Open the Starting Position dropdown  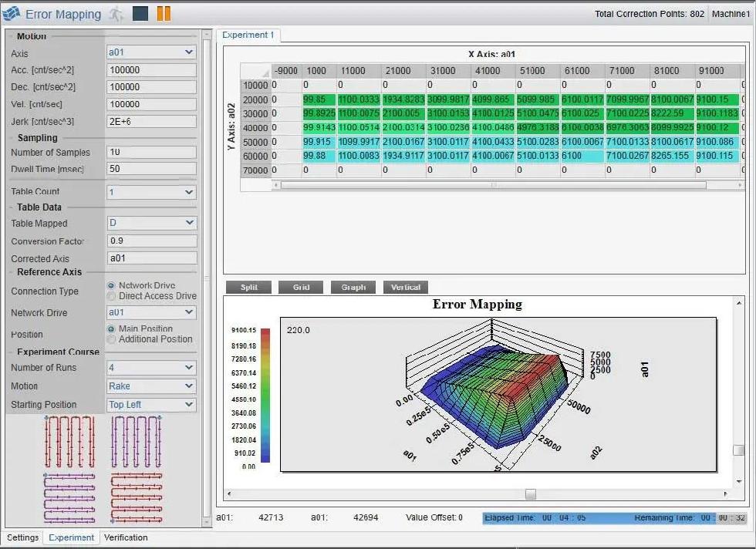(x=151, y=404)
